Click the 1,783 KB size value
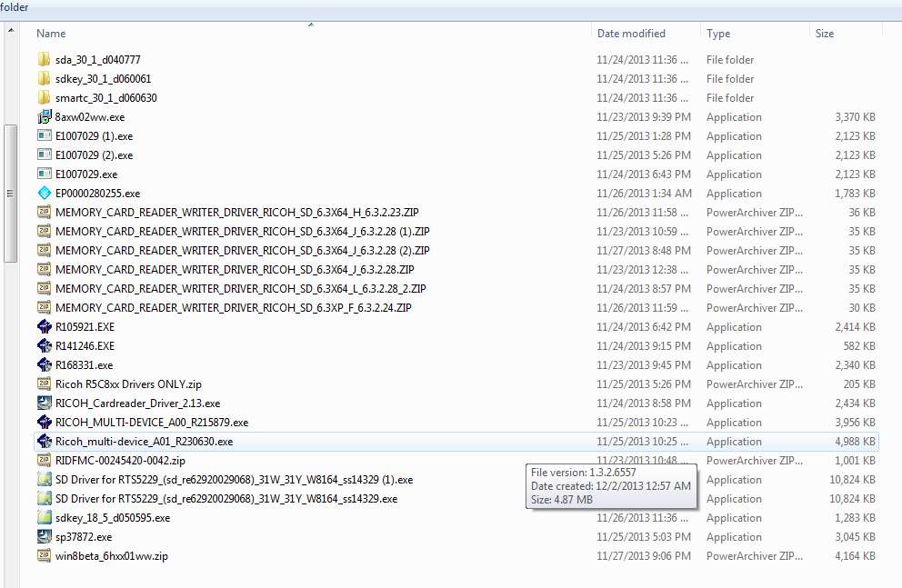The width and height of the screenshot is (902, 588). pos(855,194)
